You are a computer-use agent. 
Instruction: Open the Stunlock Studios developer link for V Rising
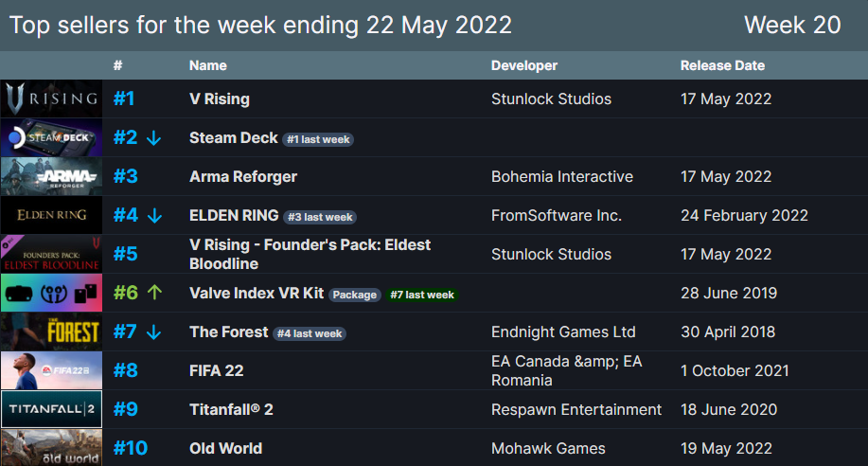click(x=551, y=99)
